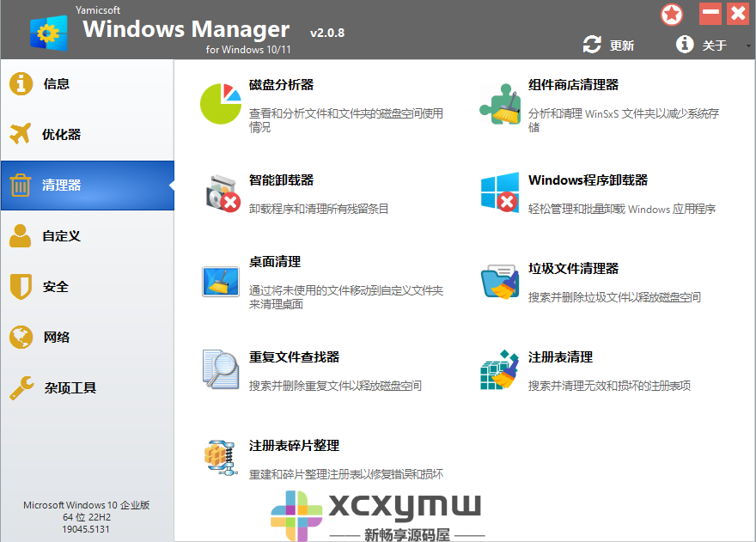Close the Windows Manager window
This screenshot has height=542, width=756.
(x=739, y=14)
